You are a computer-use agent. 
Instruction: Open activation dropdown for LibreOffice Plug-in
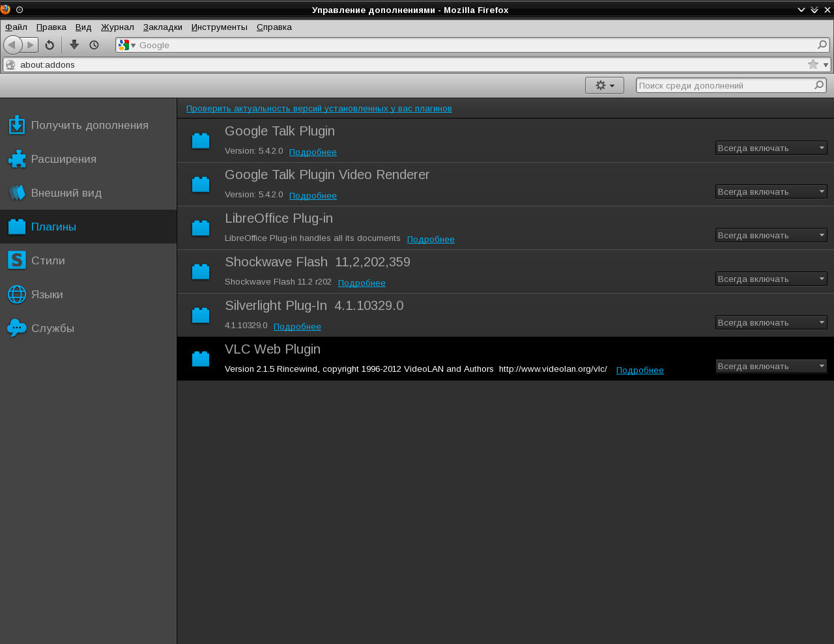pos(771,235)
